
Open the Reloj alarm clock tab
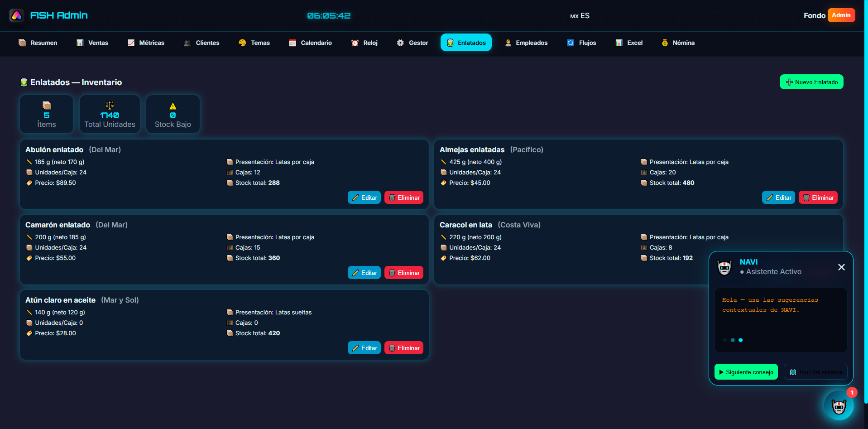coord(364,43)
